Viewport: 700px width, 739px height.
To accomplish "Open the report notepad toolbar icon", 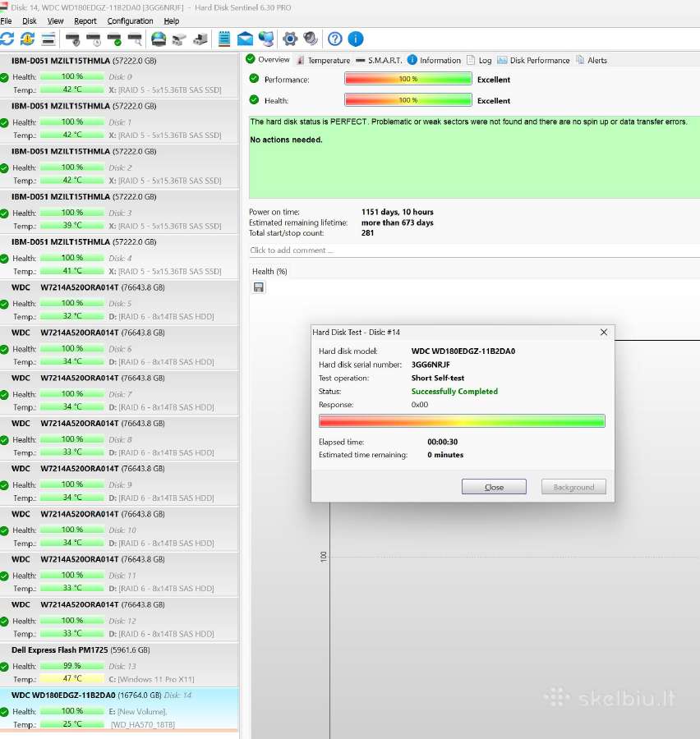I will point(224,39).
